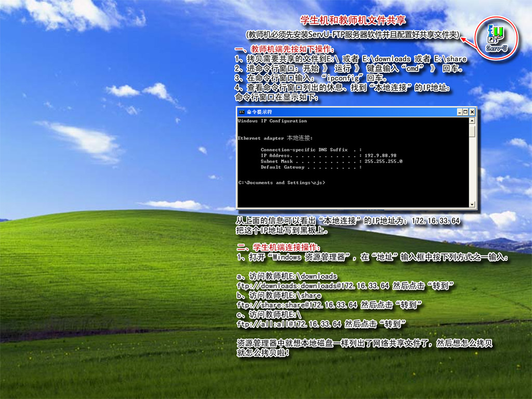Click the red heading 学生机和教师机文件共享

pos(353,20)
